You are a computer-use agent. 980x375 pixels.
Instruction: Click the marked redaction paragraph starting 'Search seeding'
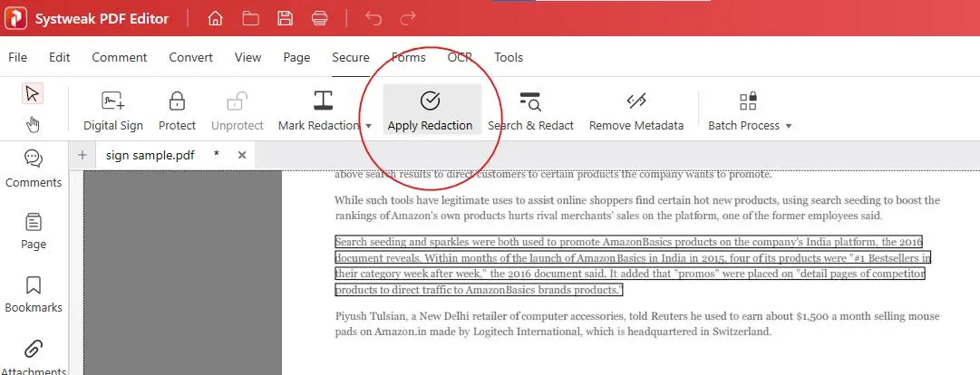(633, 265)
